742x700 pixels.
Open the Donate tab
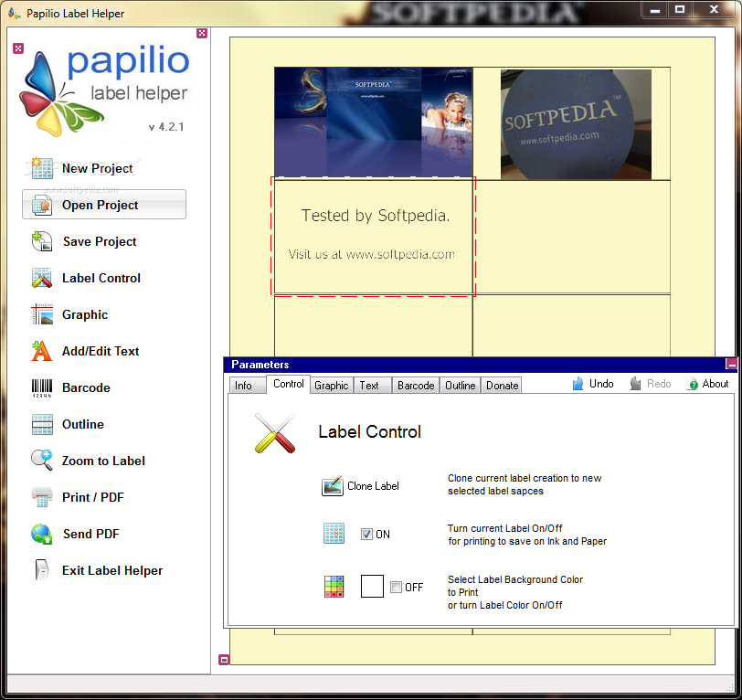(502, 386)
